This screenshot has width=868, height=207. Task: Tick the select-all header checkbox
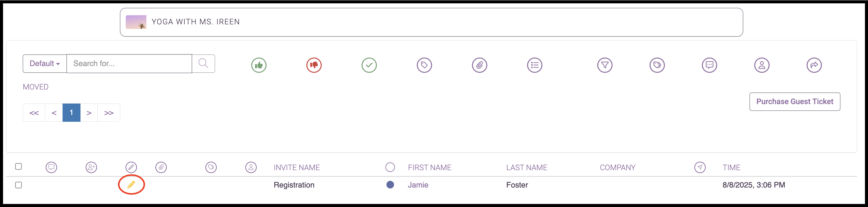pyautogui.click(x=19, y=167)
